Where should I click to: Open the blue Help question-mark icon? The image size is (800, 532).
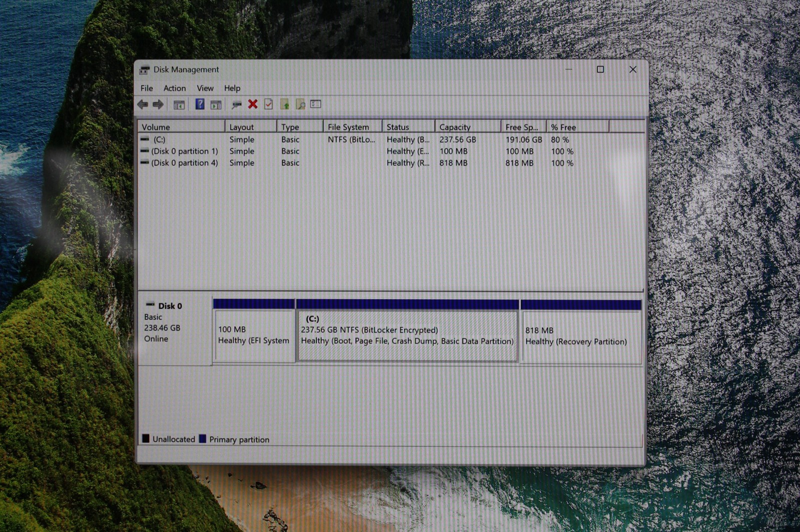click(x=200, y=104)
